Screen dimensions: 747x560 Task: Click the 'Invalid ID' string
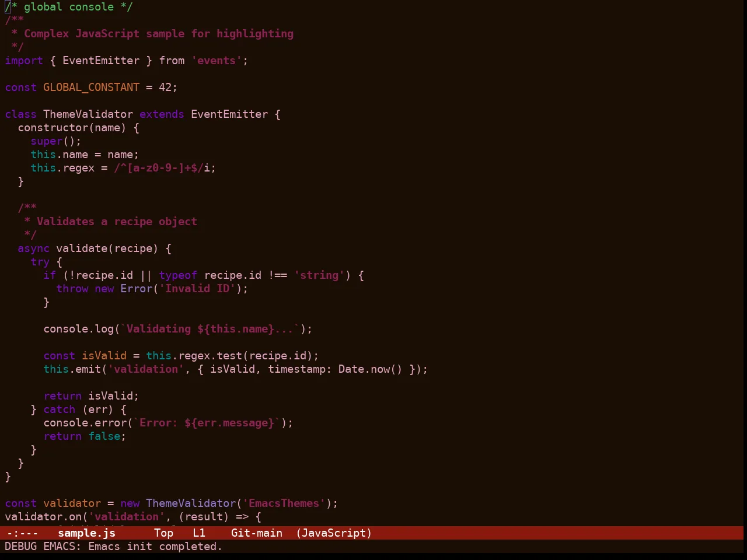click(x=197, y=289)
